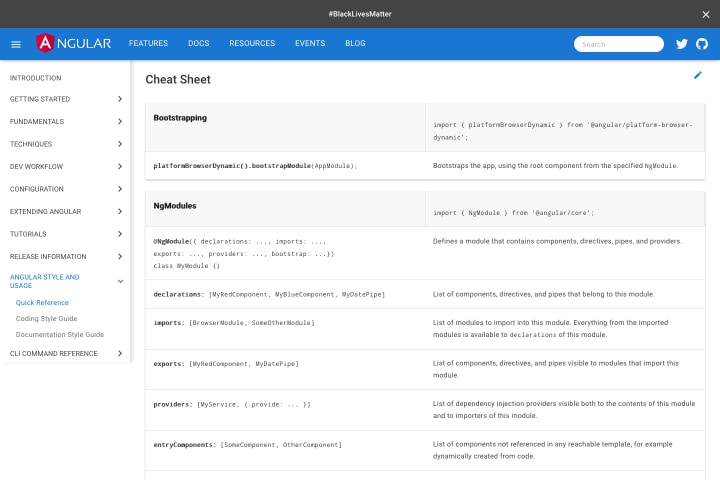The image size is (720, 480).
Task: Click the import { NgModule } code snippet
Action: pyautogui.click(x=514, y=213)
